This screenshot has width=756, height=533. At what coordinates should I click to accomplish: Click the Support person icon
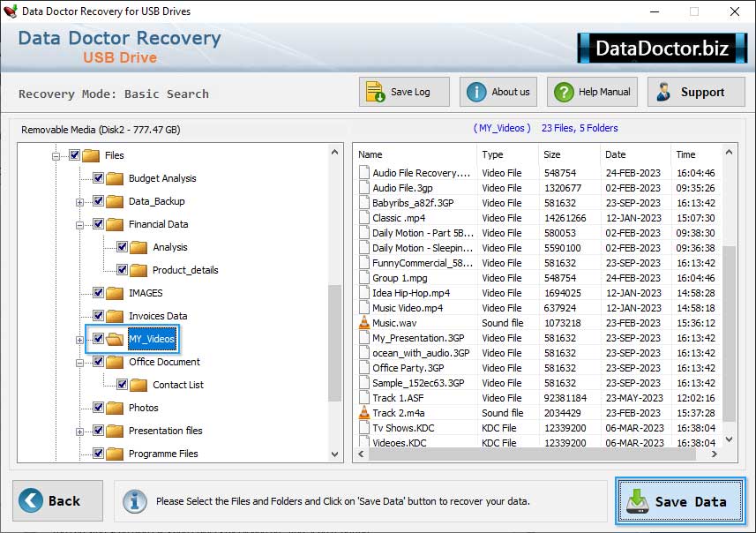[663, 92]
